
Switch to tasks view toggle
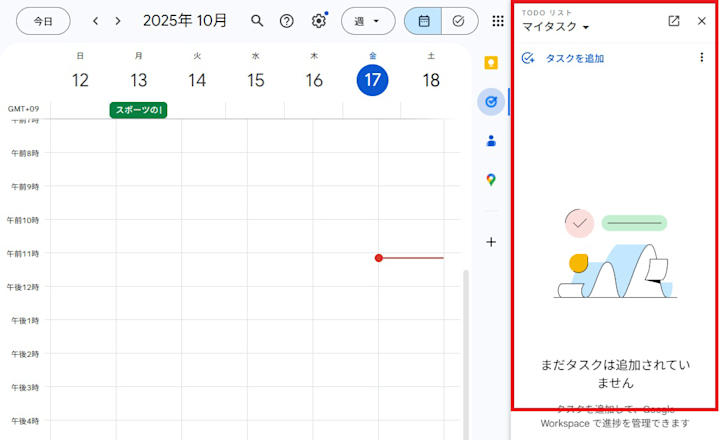pos(459,21)
